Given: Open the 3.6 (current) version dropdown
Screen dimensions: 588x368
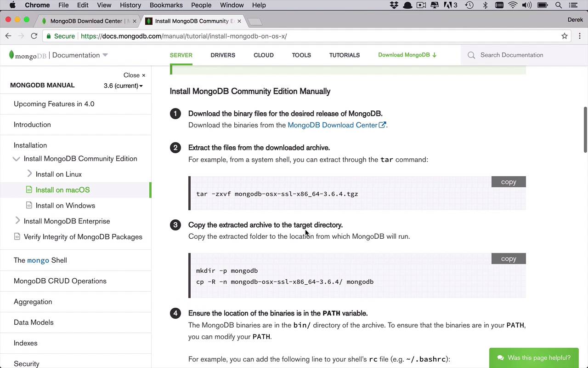Looking at the screenshot, I should pos(123,86).
